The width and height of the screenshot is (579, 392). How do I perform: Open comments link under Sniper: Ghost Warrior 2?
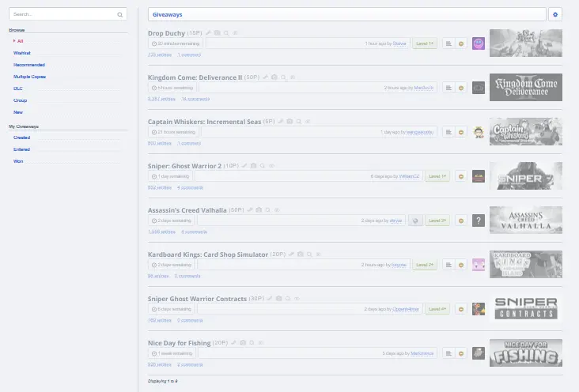[x=190, y=187]
